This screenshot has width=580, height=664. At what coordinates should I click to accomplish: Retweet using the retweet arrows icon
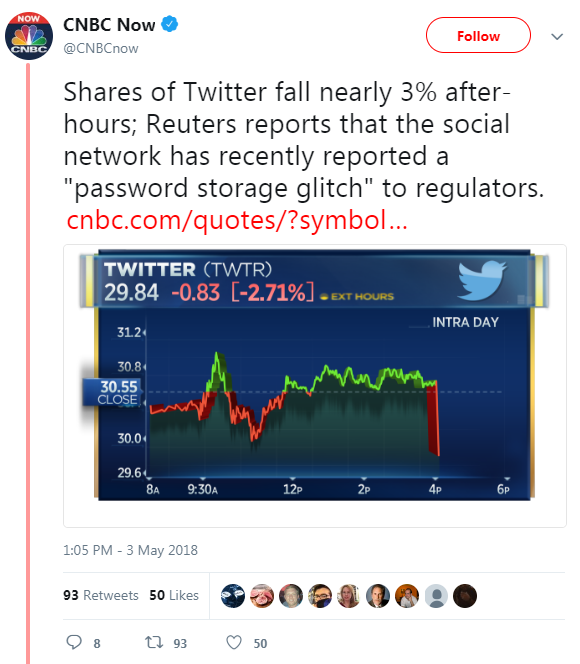point(154,642)
